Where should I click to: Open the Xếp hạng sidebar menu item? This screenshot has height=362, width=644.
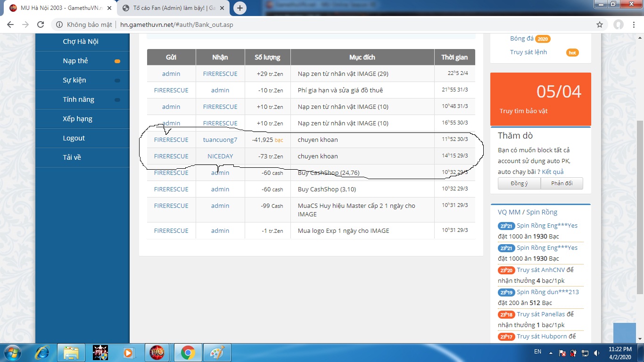pos(77,119)
